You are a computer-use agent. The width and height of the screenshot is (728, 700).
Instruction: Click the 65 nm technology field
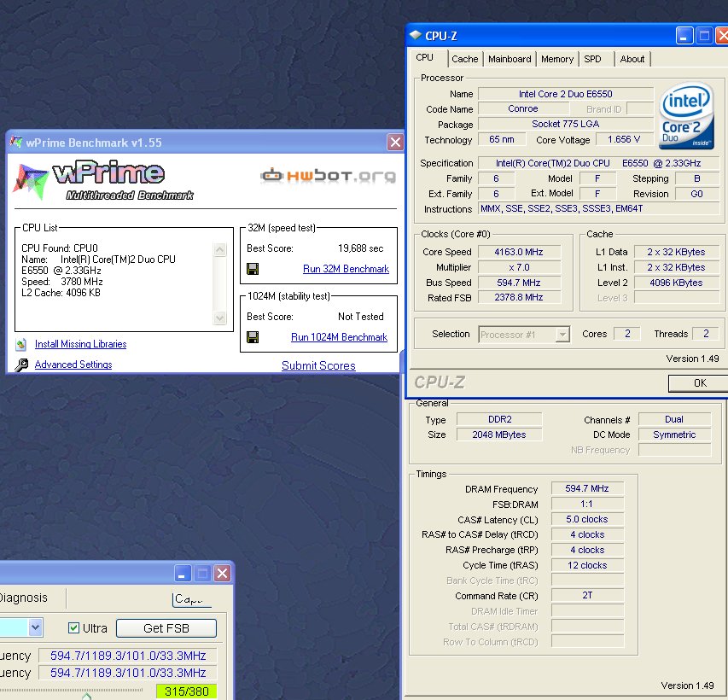click(x=502, y=139)
